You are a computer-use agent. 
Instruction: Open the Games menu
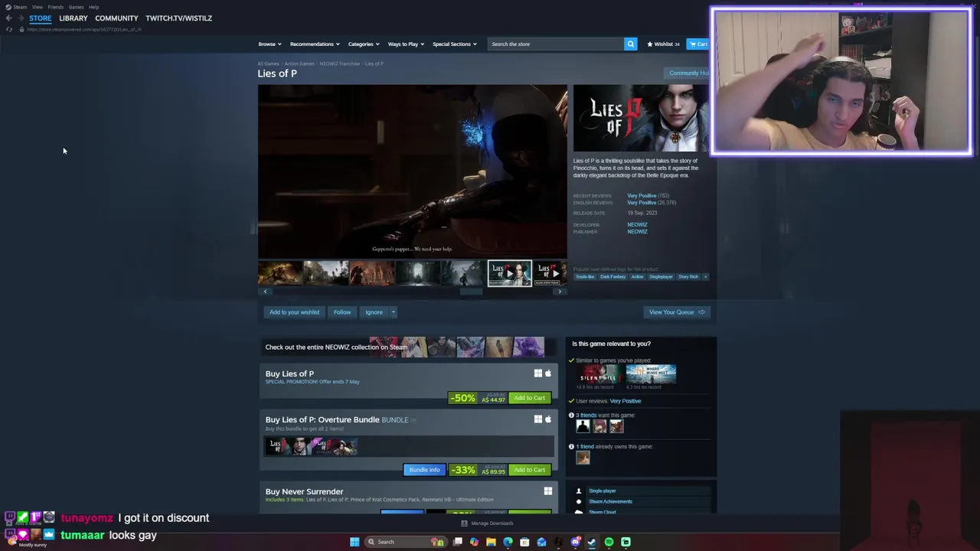76,7
